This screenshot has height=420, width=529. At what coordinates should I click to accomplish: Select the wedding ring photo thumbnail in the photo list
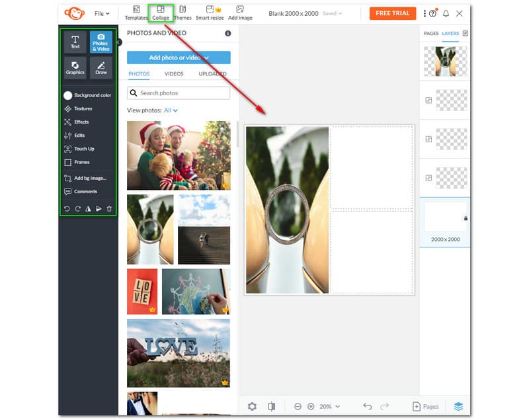tap(150, 230)
